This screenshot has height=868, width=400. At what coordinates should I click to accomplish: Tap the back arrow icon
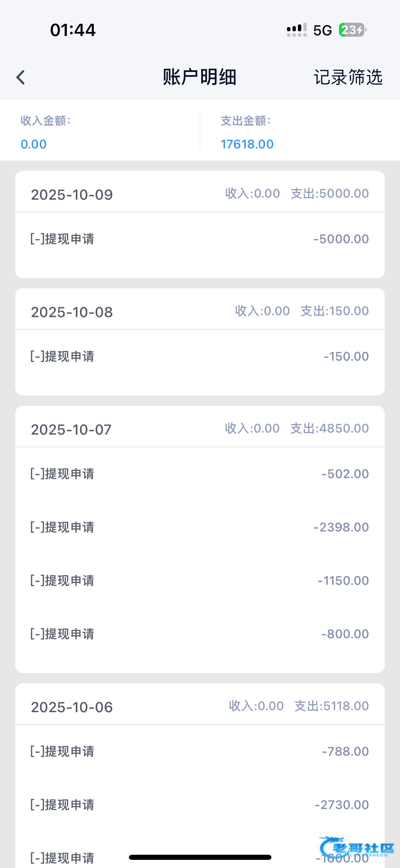pyautogui.click(x=21, y=77)
